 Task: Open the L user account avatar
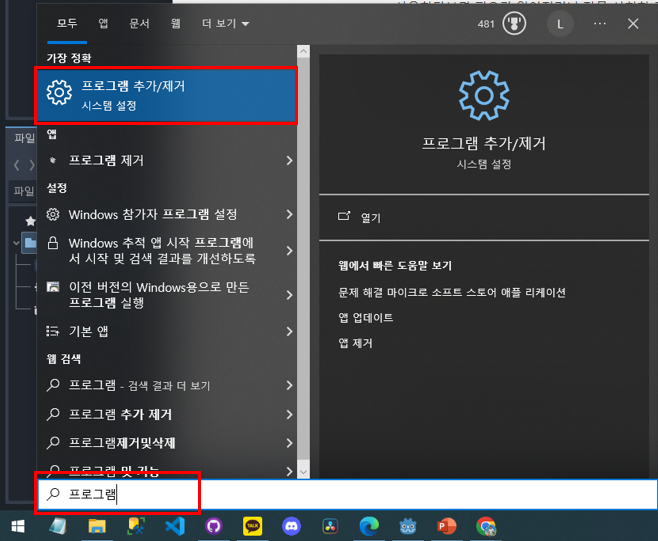(560, 24)
